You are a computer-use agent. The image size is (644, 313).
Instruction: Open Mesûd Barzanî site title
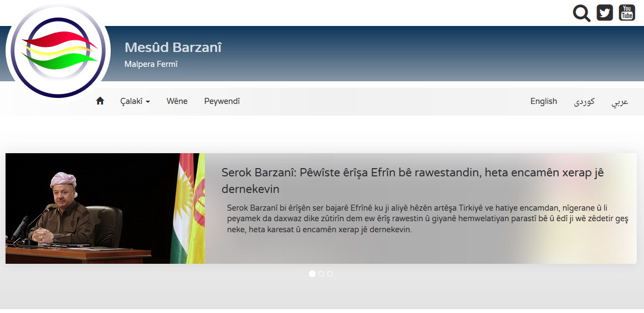pos(173,48)
